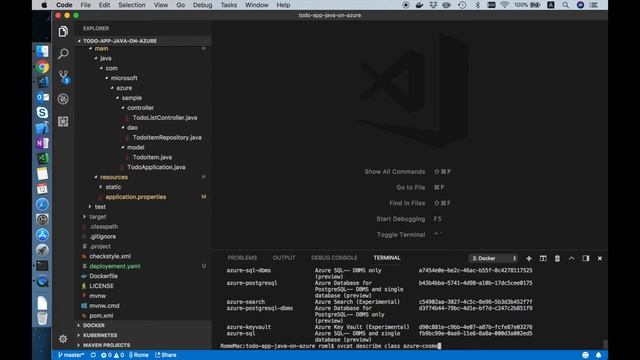
Task: Switch to the DEBUG CONSOLE tab
Action: click(x=334, y=258)
